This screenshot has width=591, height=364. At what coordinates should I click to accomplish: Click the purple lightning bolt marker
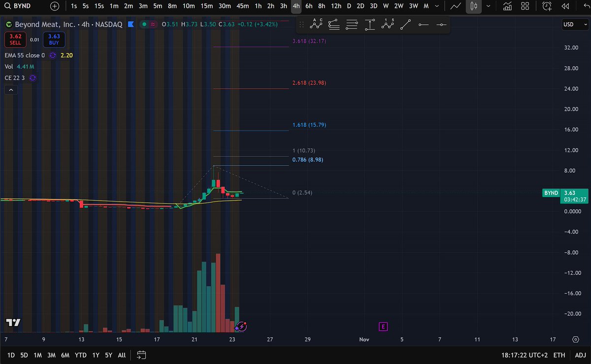(242, 326)
